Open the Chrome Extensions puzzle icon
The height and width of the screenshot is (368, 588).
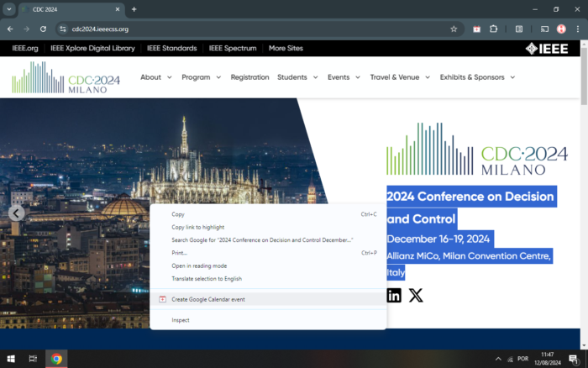(x=494, y=29)
